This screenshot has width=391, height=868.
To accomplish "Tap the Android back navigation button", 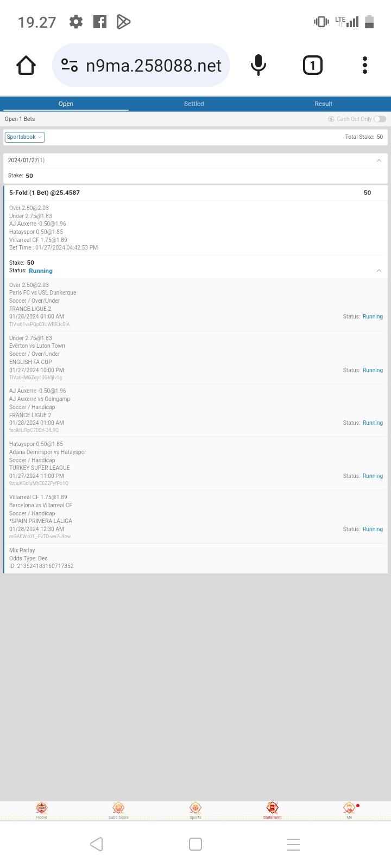I will point(97,844).
